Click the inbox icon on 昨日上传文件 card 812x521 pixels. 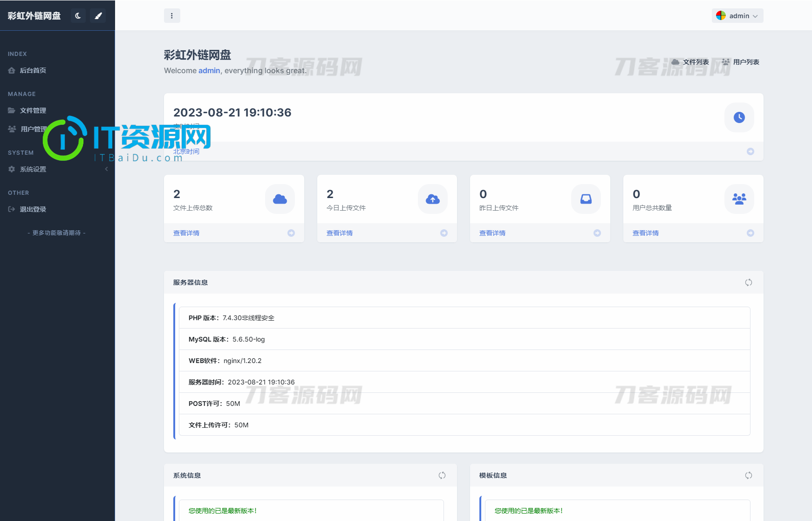[x=586, y=199]
